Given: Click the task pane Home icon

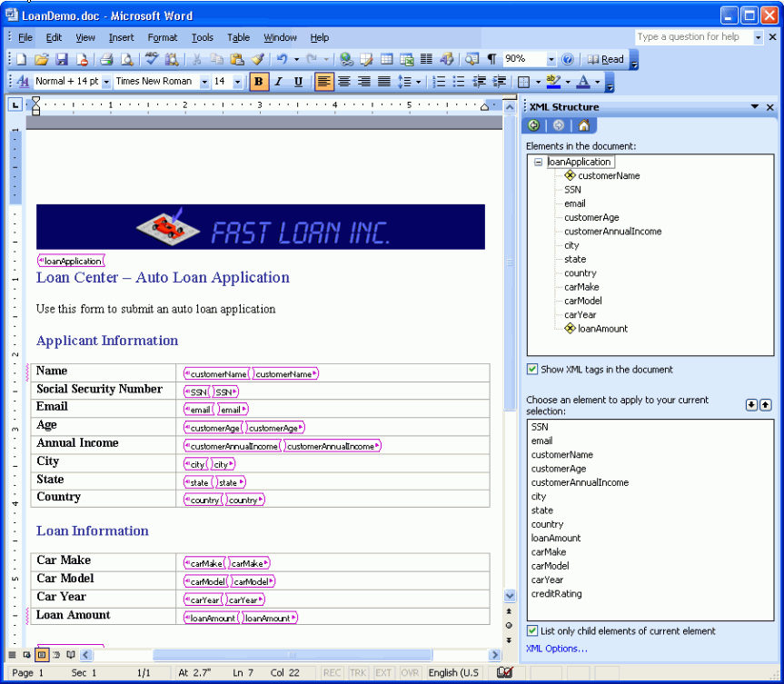Looking at the screenshot, I should [x=583, y=125].
